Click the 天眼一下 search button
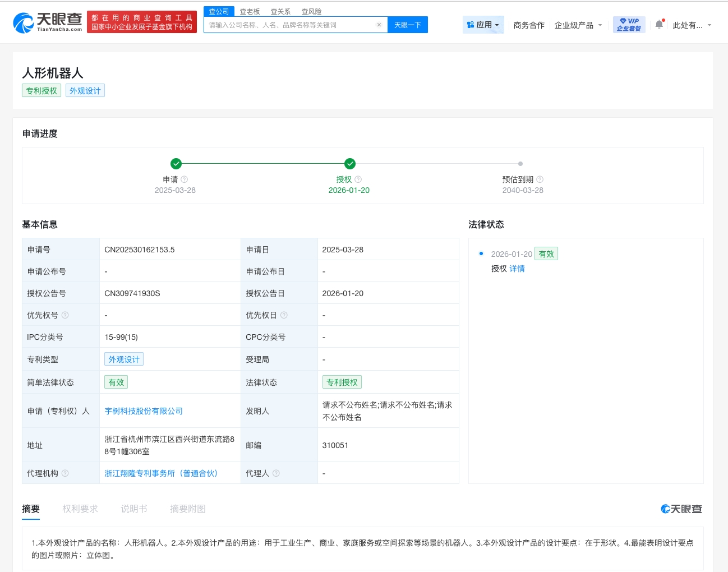 (x=407, y=25)
